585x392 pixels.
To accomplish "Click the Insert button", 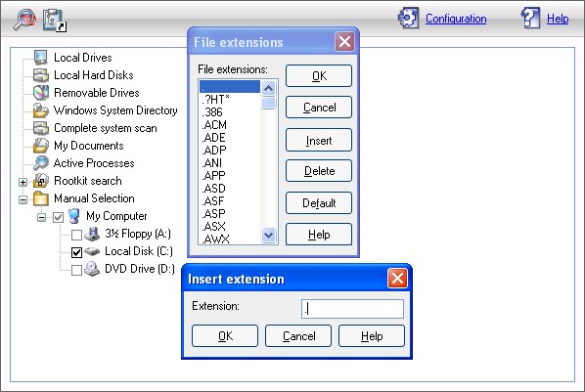I will (x=319, y=140).
